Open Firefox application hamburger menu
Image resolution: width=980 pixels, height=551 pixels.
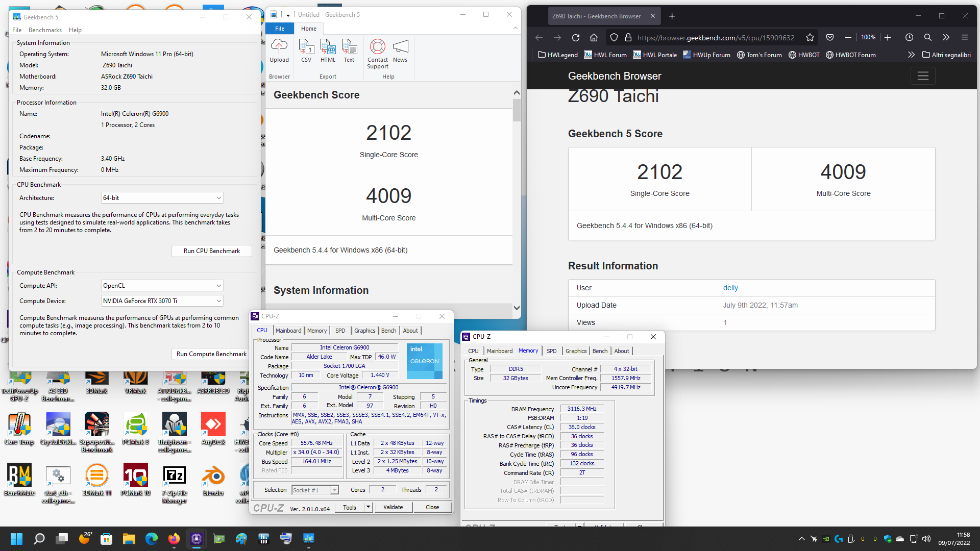tap(965, 37)
